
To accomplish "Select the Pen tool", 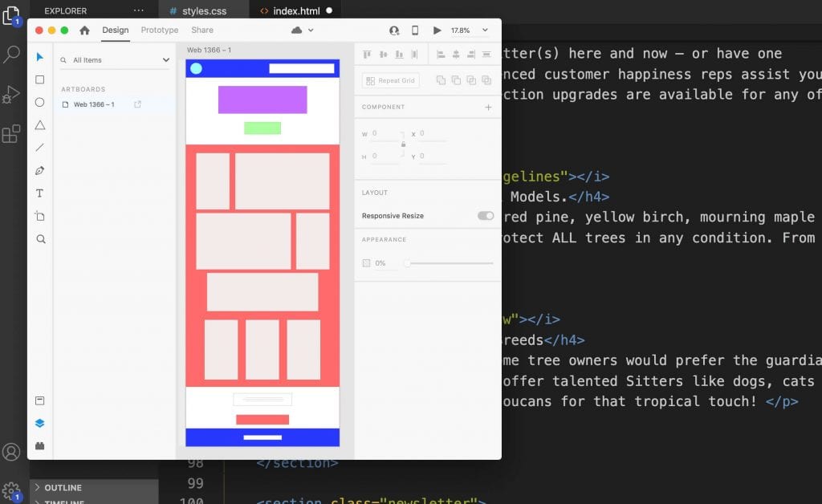I will [x=40, y=170].
